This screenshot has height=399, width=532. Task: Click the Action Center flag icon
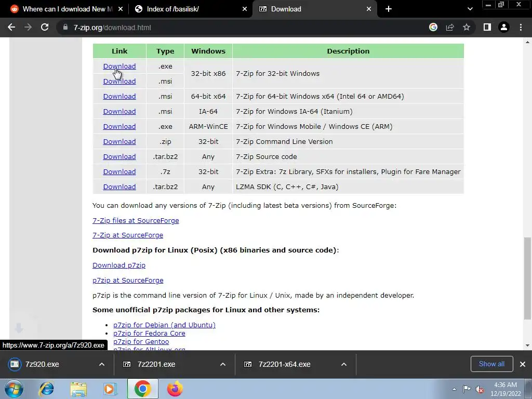(x=467, y=389)
